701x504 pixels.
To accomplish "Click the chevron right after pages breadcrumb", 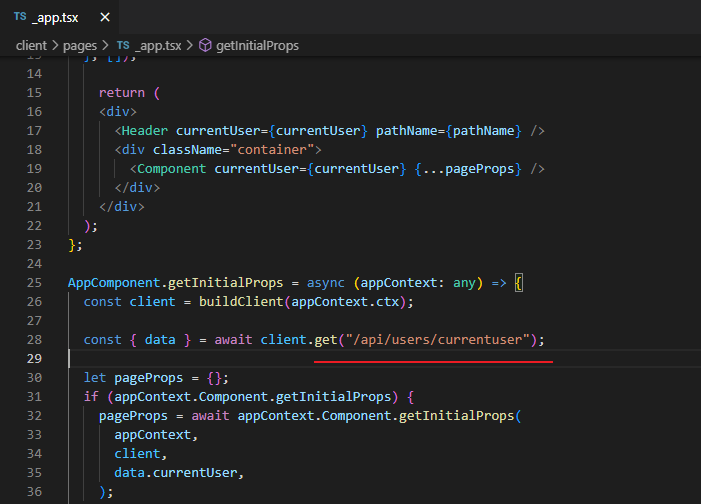I will coord(108,45).
